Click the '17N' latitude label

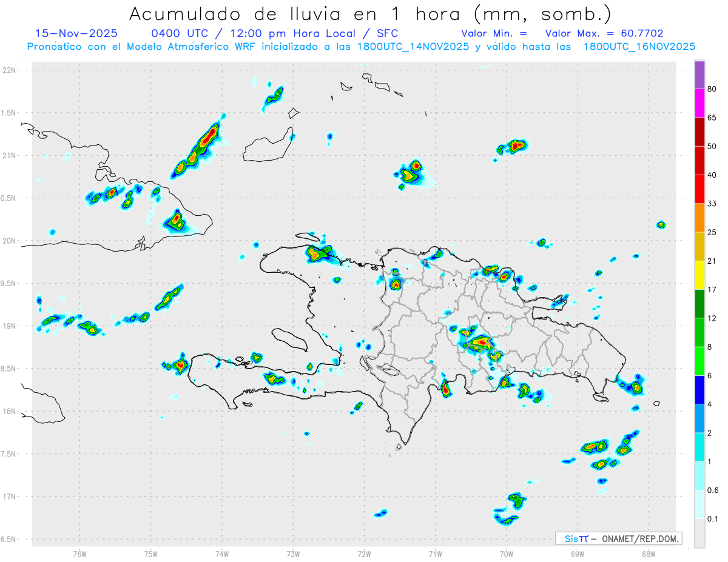click(x=10, y=497)
